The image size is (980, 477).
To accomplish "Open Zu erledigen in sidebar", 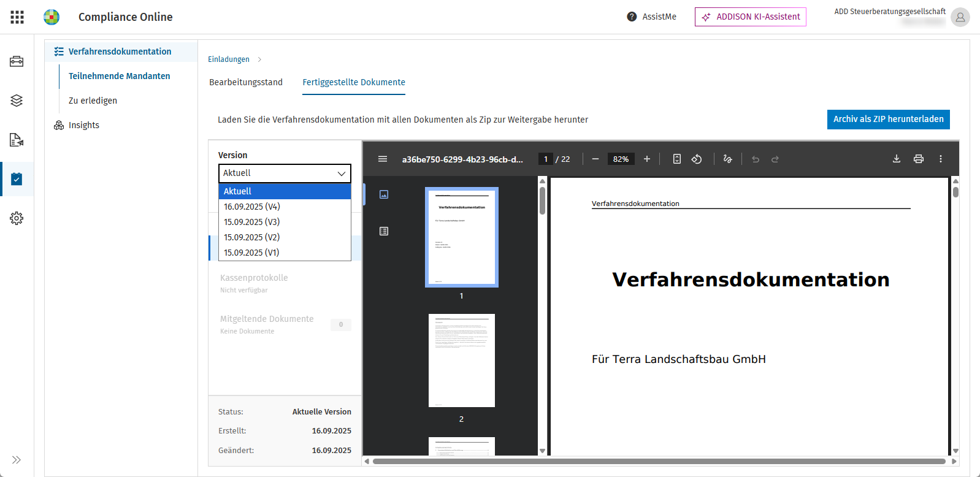I will [x=93, y=101].
